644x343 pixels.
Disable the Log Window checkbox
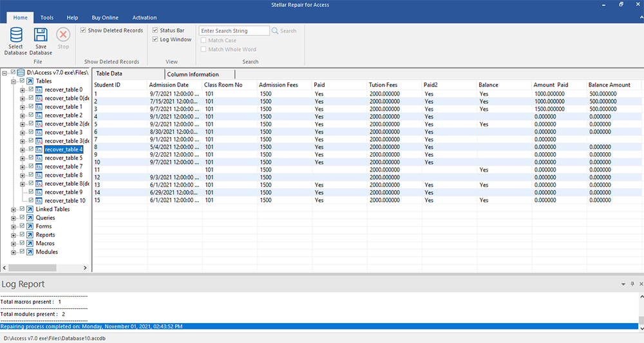click(x=155, y=39)
